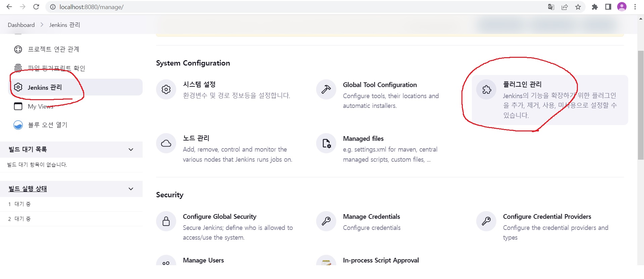The height and width of the screenshot is (279, 644).
Task: Open Configure Credential Providers
Action: point(547,216)
